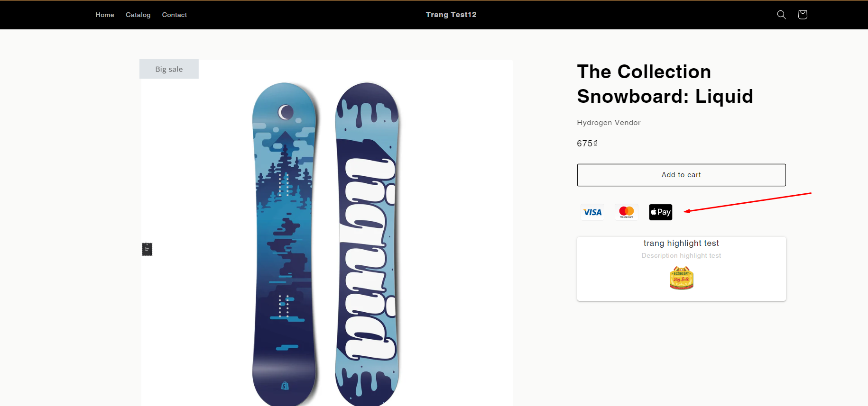
Task: Click the Mastercard payment icon
Action: [x=627, y=212]
